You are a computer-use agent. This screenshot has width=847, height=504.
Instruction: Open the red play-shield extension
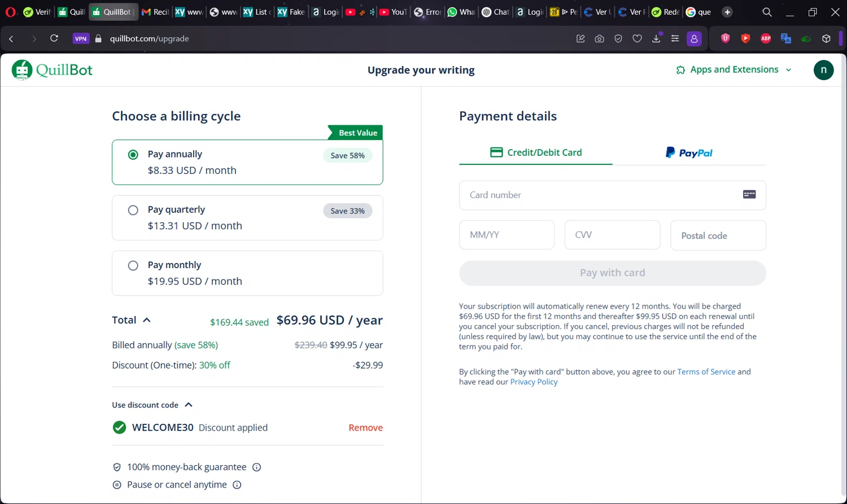pos(745,38)
